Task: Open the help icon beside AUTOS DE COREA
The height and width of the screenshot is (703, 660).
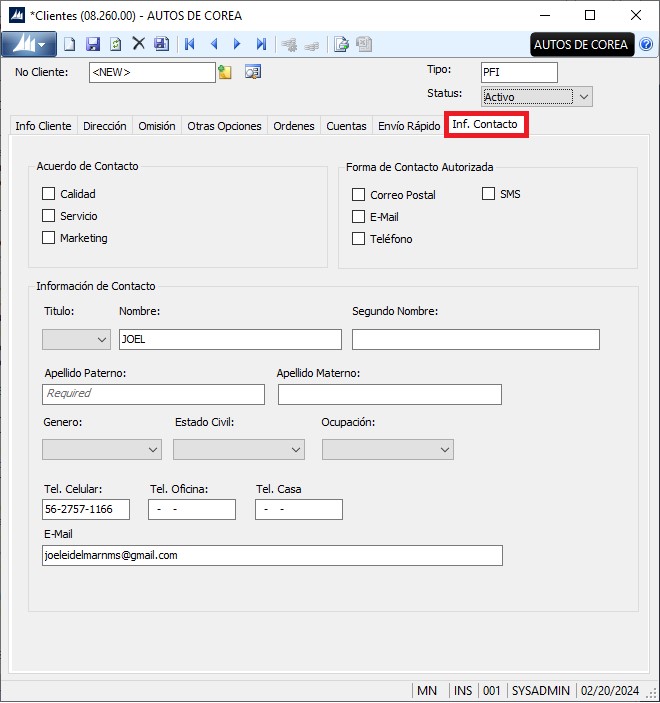Action: 646,44
